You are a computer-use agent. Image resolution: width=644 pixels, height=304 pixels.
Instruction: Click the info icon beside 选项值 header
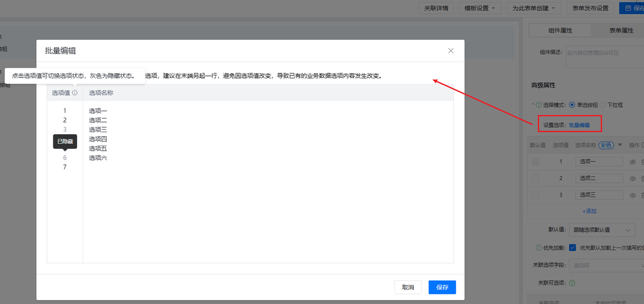click(x=75, y=93)
